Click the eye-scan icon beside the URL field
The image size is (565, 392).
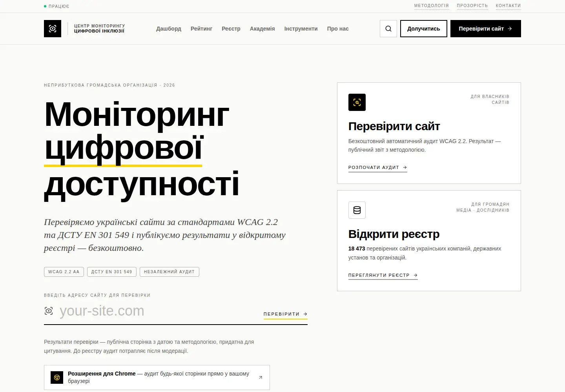click(x=49, y=311)
